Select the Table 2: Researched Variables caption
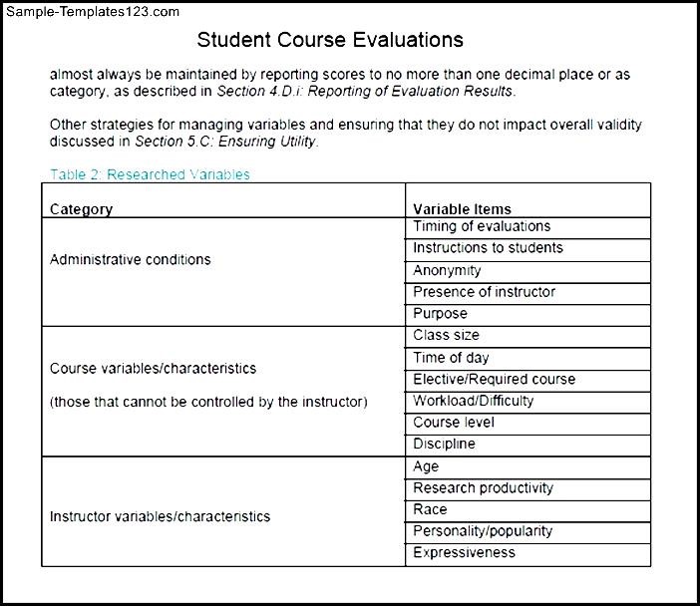 (x=150, y=174)
